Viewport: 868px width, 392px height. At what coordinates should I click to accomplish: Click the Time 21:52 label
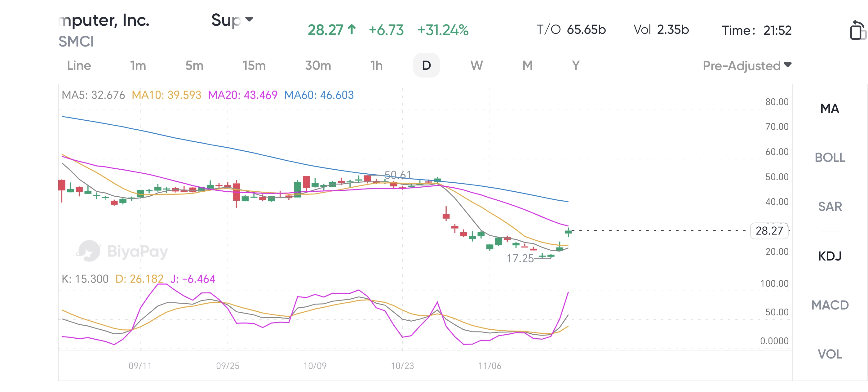point(756,30)
